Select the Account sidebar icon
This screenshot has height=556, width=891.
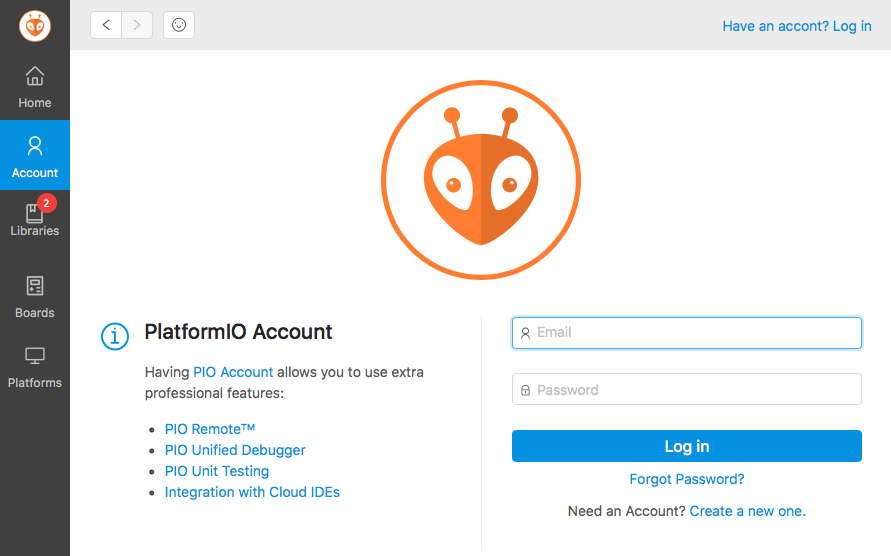35,155
